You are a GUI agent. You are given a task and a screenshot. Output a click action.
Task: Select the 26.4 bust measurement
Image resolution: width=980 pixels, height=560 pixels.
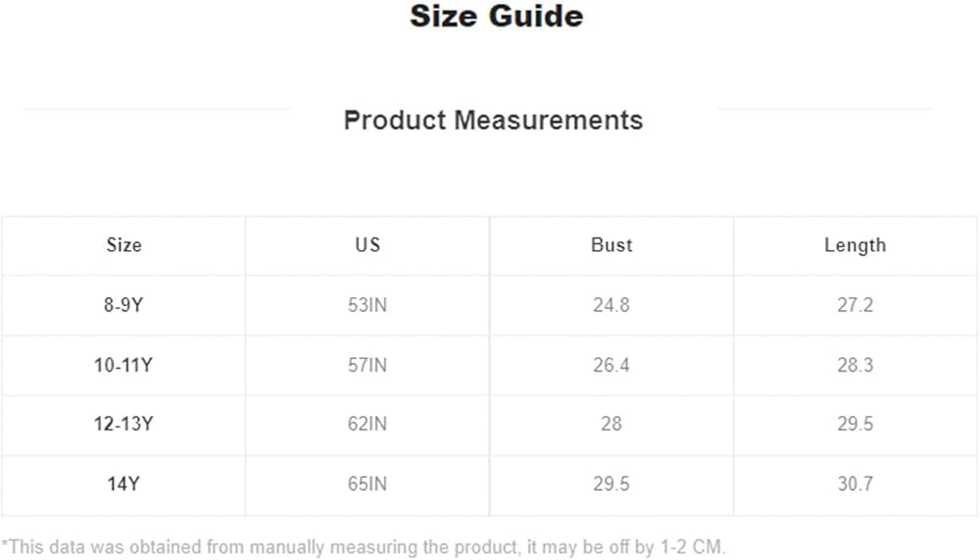coord(612,365)
